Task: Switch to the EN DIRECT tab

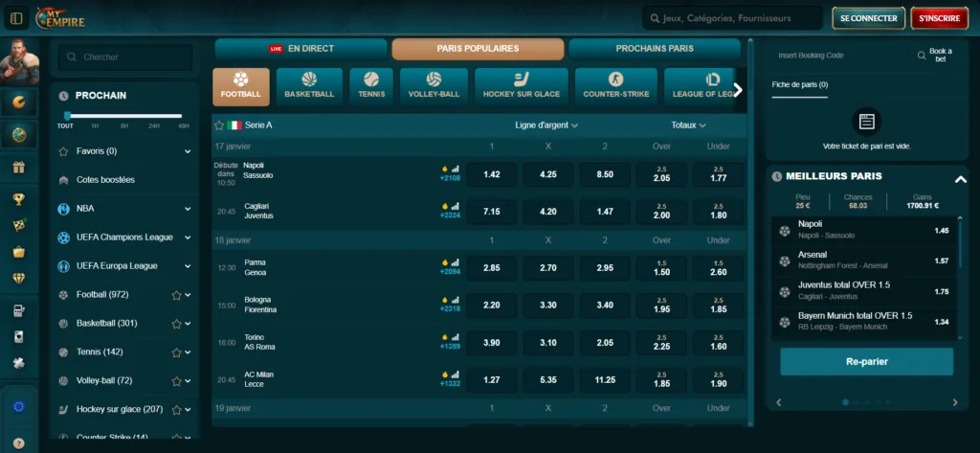Action: [x=301, y=48]
